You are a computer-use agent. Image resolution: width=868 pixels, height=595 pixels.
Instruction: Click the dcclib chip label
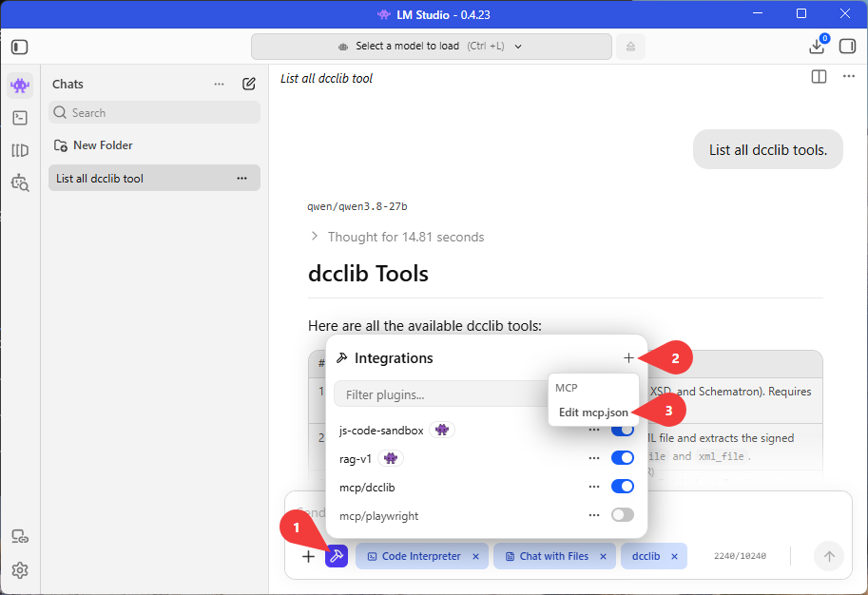[x=646, y=556]
